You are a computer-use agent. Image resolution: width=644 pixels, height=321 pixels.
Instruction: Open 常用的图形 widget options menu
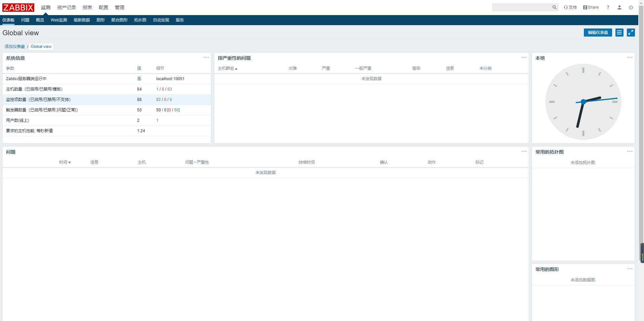(630, 269)
